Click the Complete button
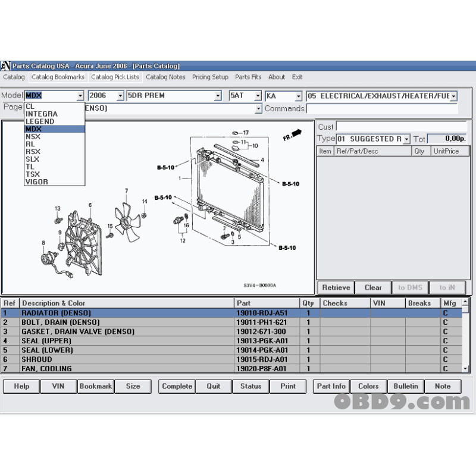 (177, 386)
